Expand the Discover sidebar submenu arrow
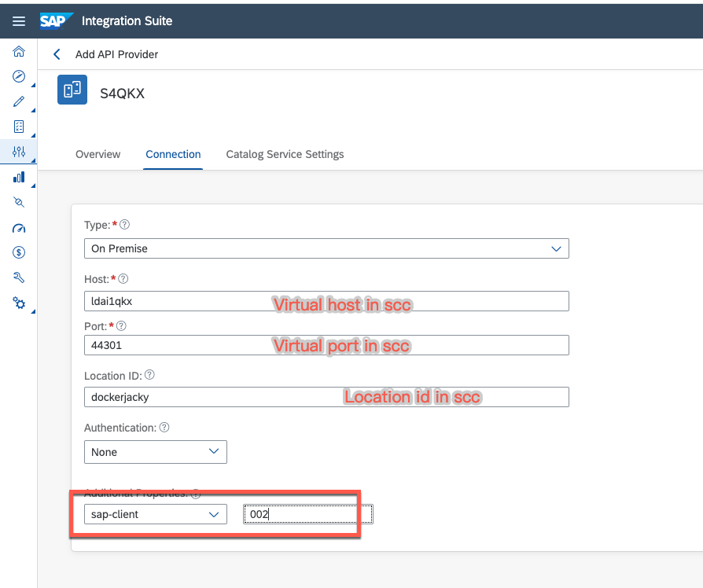 (33, 85)
